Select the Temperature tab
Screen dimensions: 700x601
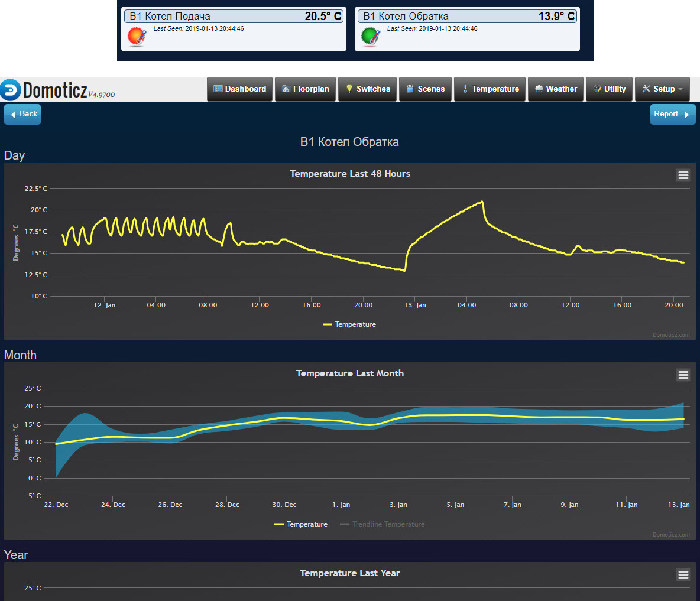pos(490,89)
